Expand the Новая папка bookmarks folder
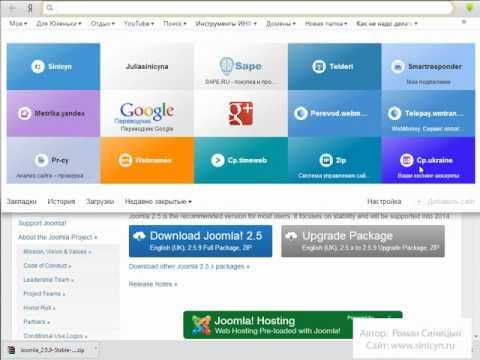This screenshot has height=360, width=480. (326, 24)
